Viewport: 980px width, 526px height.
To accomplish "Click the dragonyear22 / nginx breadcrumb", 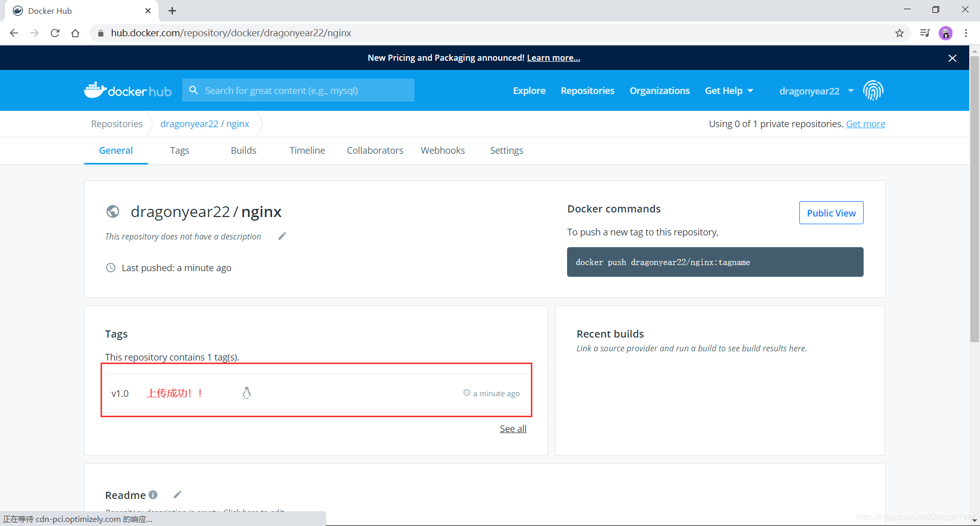I will 205,124.
